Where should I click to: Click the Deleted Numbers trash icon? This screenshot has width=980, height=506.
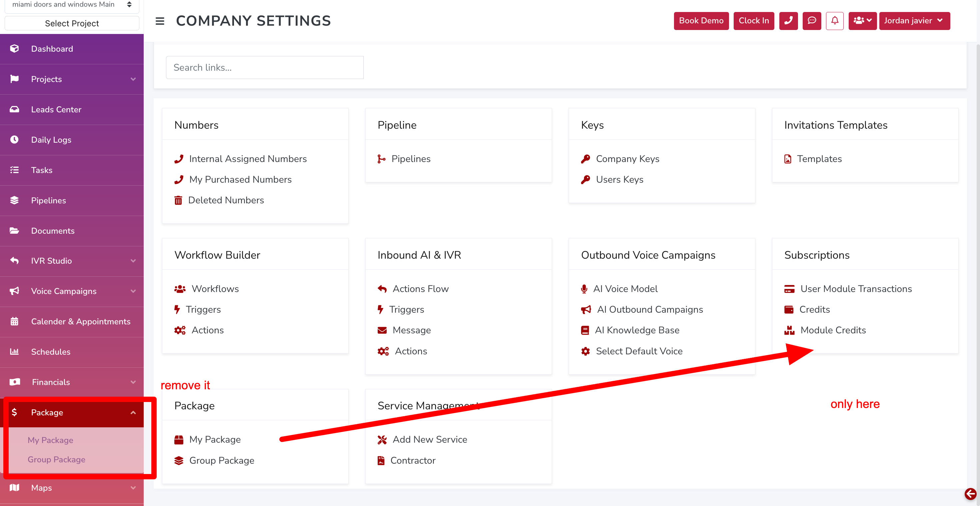pos(178,200)
